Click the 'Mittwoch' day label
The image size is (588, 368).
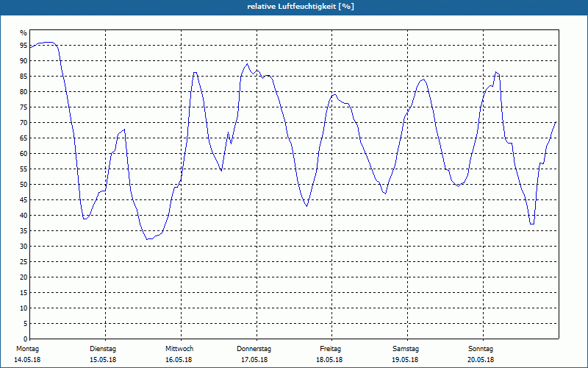coord(179,349)
